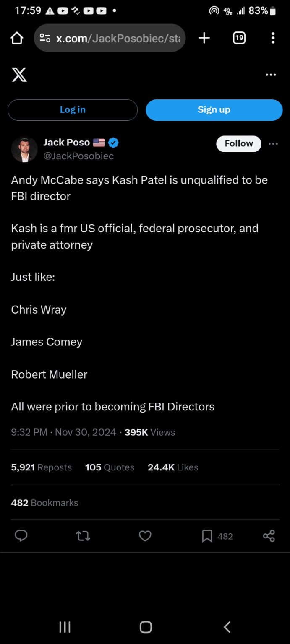Tap the address bar URL field
This screenshot has width=290, height=644.
(x=118, y=38)
